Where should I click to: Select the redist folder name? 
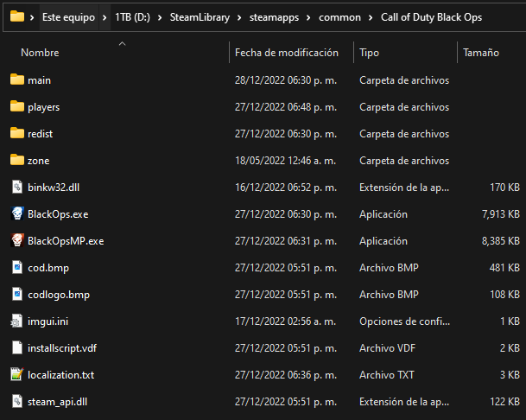click(x=40, y=134)
